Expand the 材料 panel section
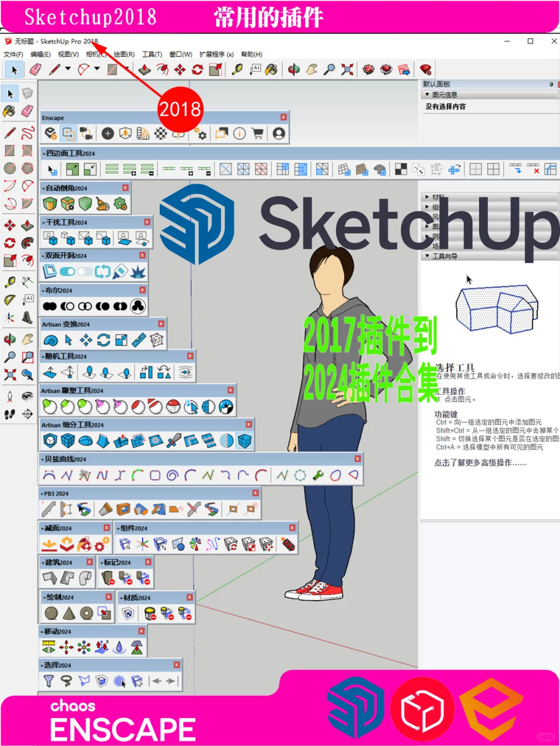This screenshot has width=560, height=746. 427,197
